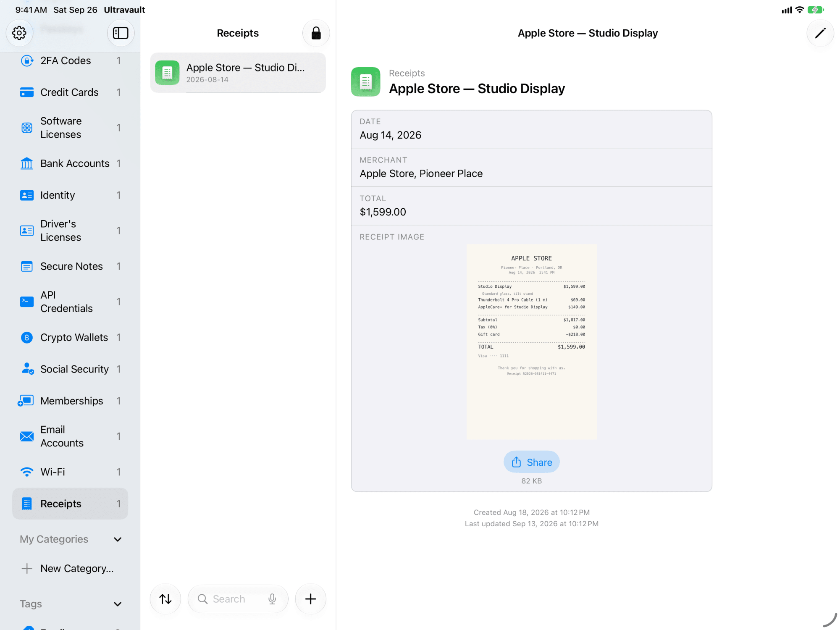Select Crypto Wallets category

(x=70, y=337)
